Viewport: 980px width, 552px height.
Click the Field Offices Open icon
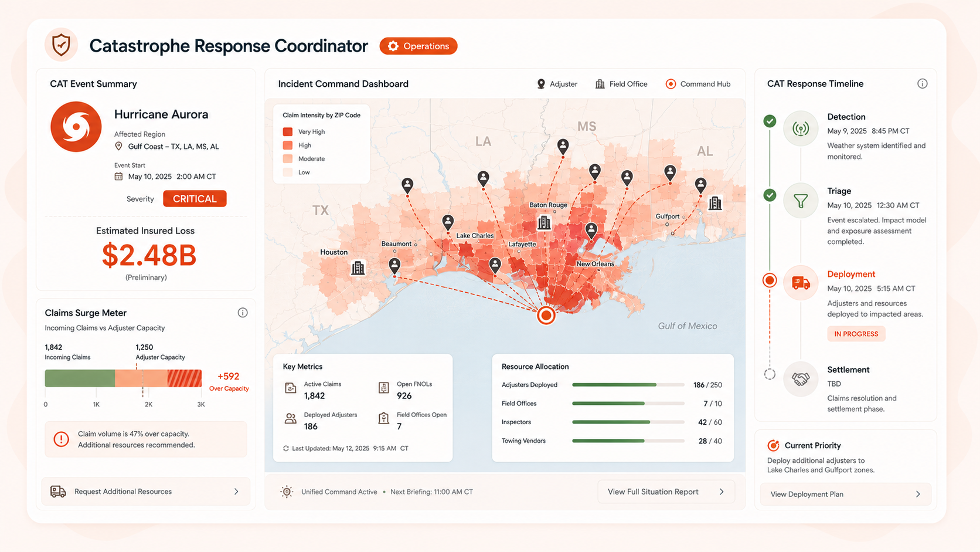pyautogui.click(x=384, y=418)
